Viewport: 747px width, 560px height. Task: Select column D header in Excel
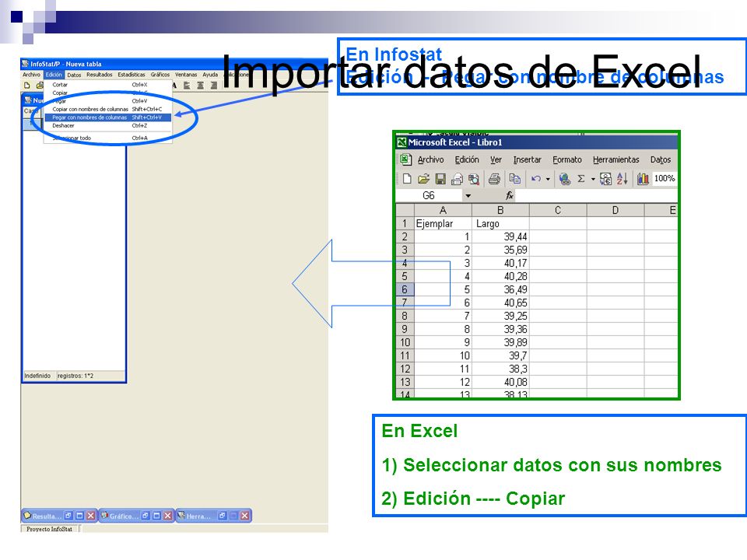[615, 210]
